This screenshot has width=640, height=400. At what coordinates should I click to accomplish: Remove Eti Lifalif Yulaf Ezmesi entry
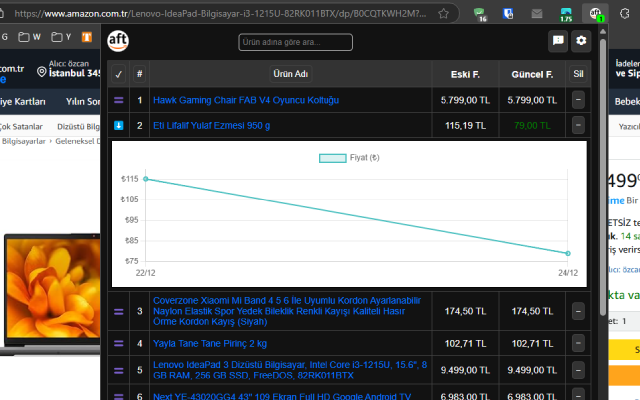[578, 125]
